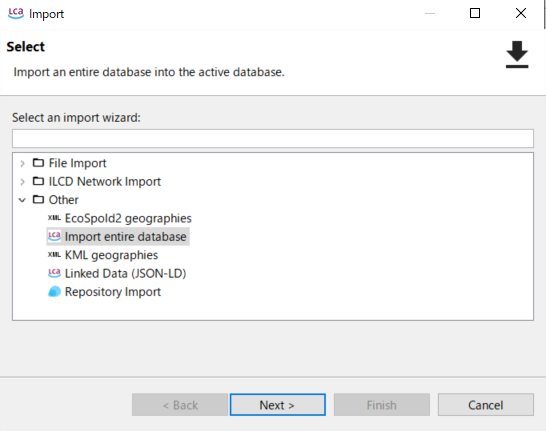
Task: Click the KML geographies XML icon
Action: (x=54, y=255)
